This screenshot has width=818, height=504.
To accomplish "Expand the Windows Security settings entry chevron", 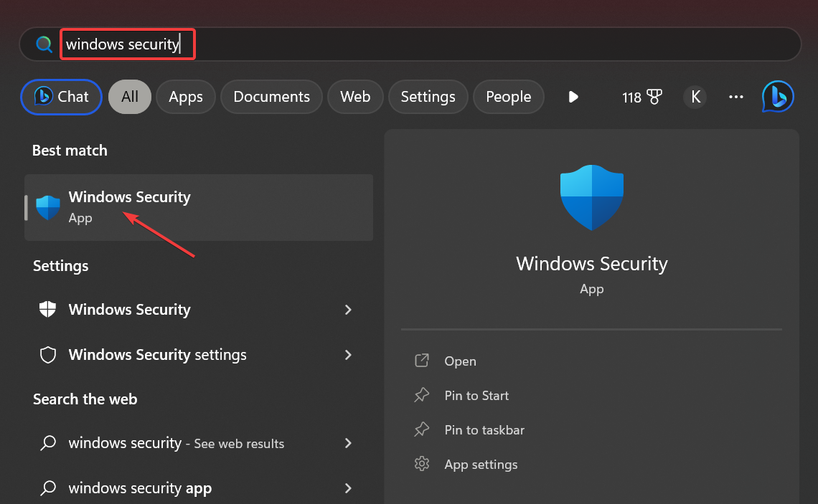I will point(348,354).
